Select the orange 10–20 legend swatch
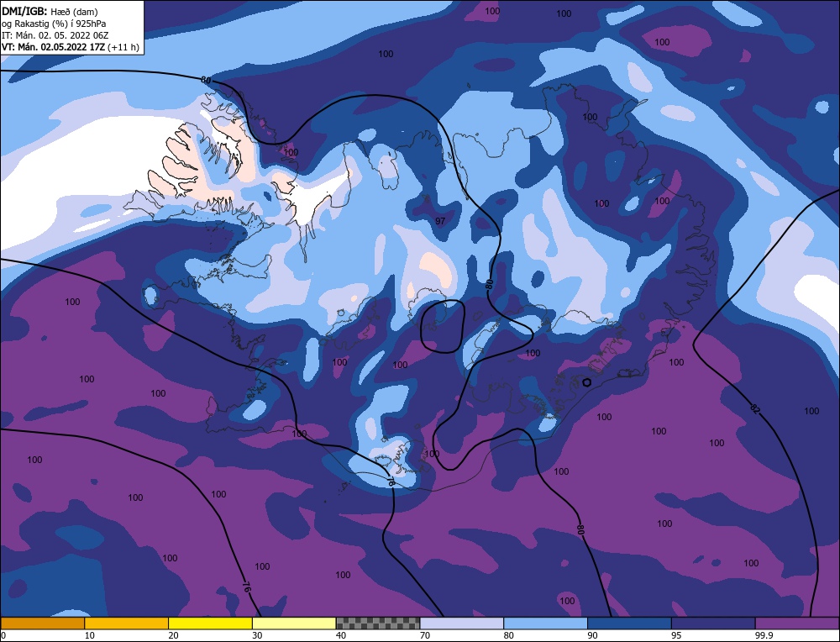Screen dimensions: 840x642 coord(127,624)
